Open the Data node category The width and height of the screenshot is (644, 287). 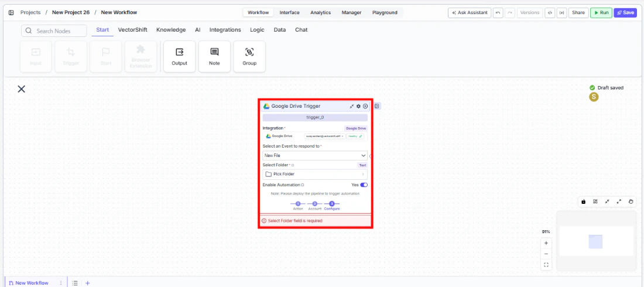pyautogui.click(x=280, y=30)
